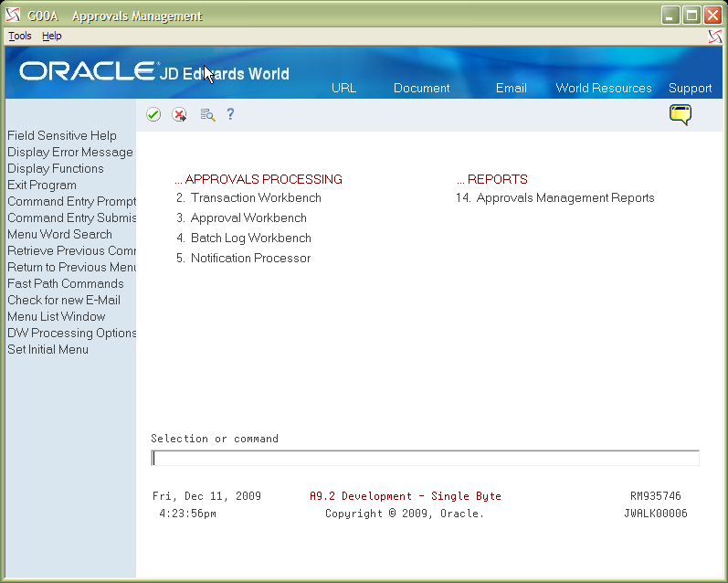
Task: Click the blue question mark help icon
Action: 231,114
